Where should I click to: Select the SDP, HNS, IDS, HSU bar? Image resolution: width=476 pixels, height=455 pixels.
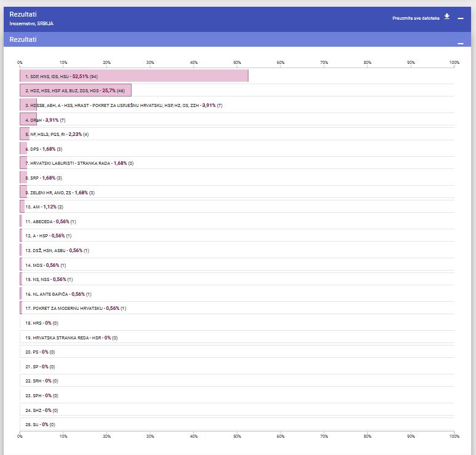click(x=133, y=76)
